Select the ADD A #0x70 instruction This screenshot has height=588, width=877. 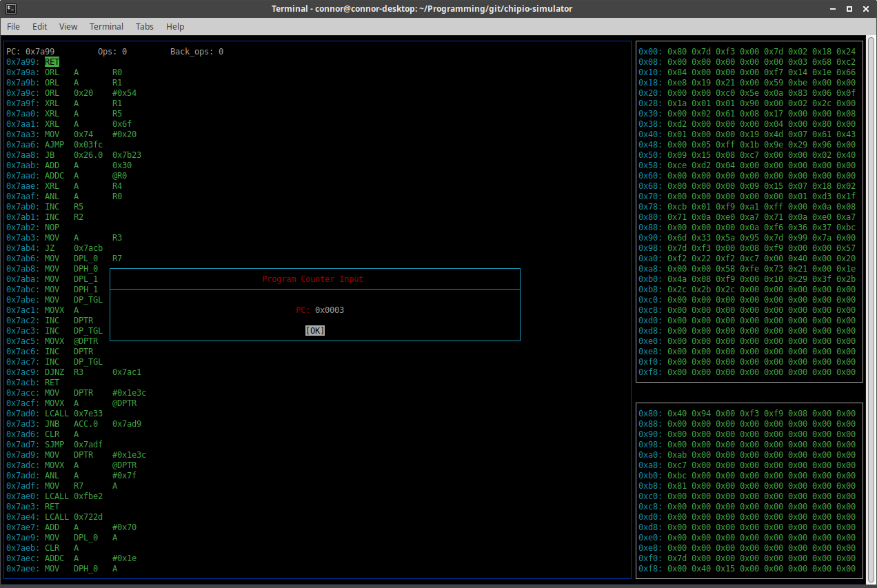[x=72, y=527]
